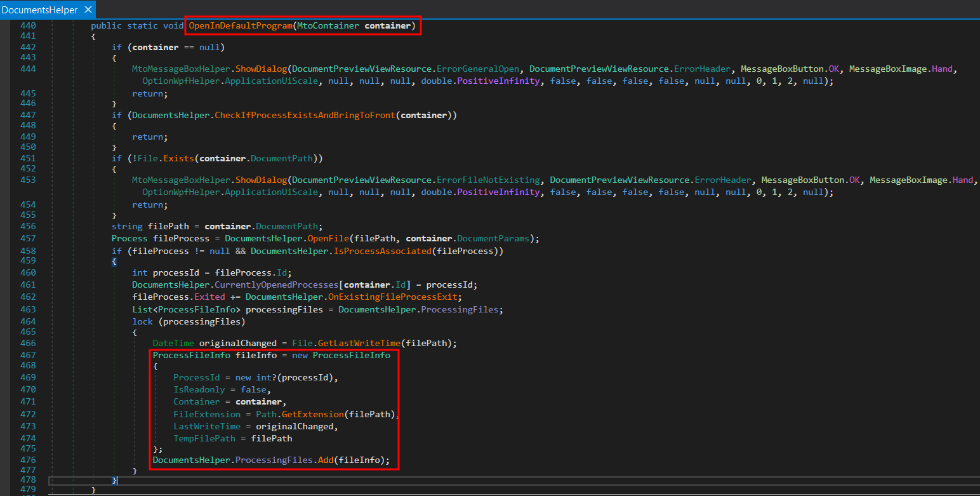Select the method name OpenInDefaultProgram

[x=241, y=25]
